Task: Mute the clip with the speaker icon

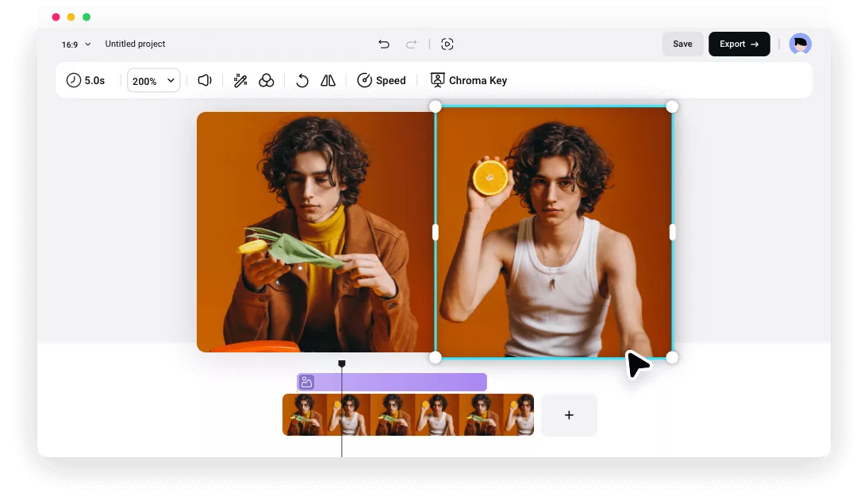Action: click(205, 80)
